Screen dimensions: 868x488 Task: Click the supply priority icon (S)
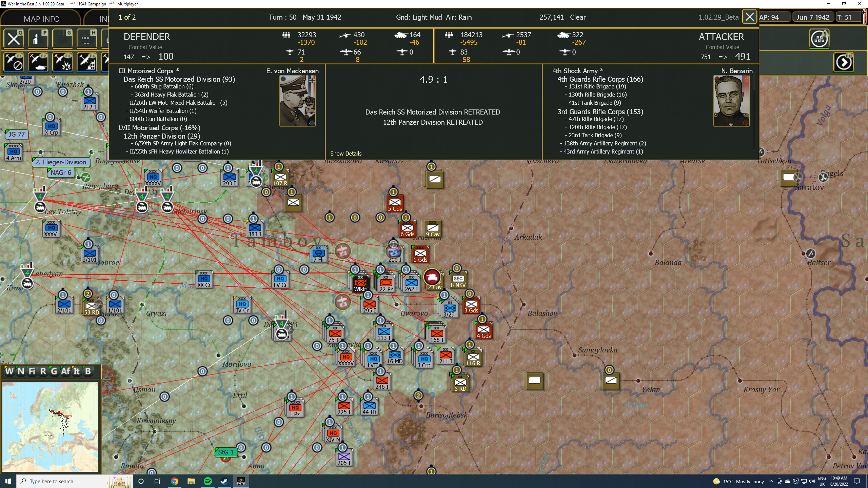(x=820, y=38)
